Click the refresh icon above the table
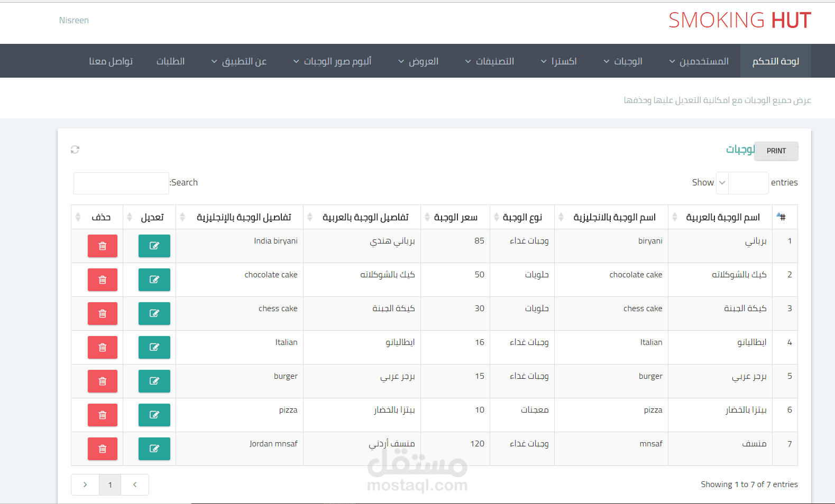 pyautogui.click(x=75, y=150)
